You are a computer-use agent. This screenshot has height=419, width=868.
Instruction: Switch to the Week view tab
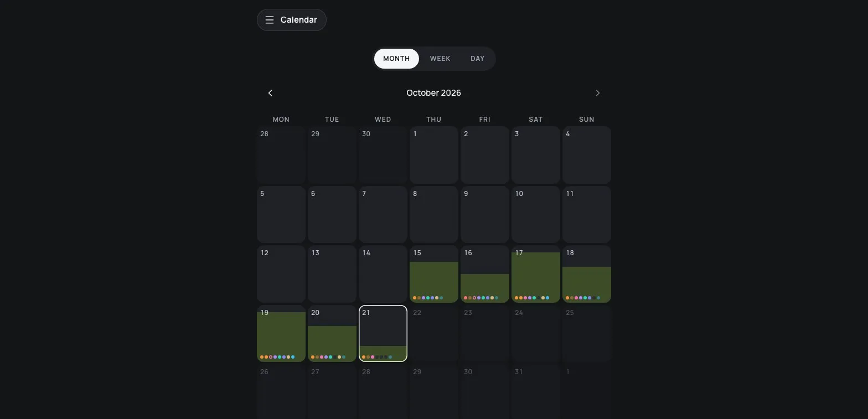pos(440,59)
